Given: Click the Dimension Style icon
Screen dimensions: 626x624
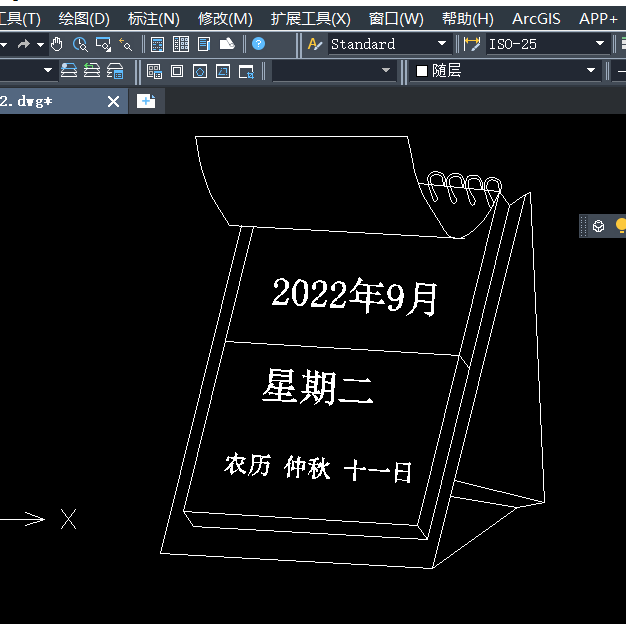Looking at the screenshot, I should point(472,44).
